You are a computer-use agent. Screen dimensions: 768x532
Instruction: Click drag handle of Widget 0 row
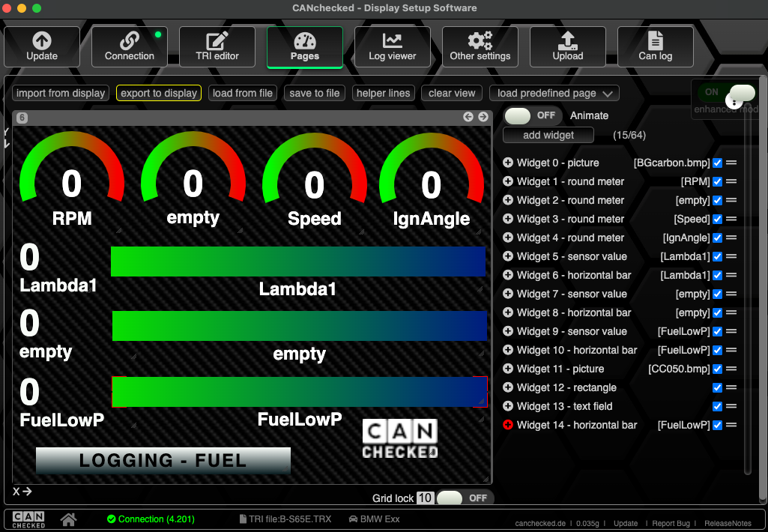coord(731,163)
